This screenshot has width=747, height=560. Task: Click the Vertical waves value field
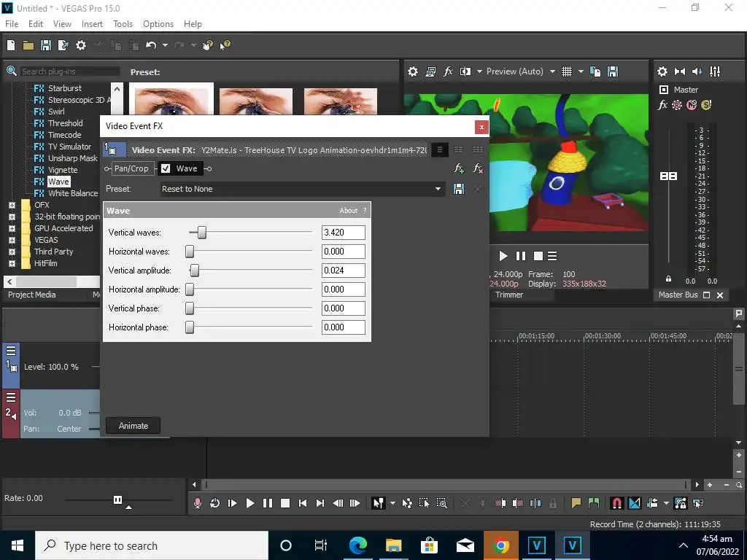pyautogui.click(x=343, y=233)
